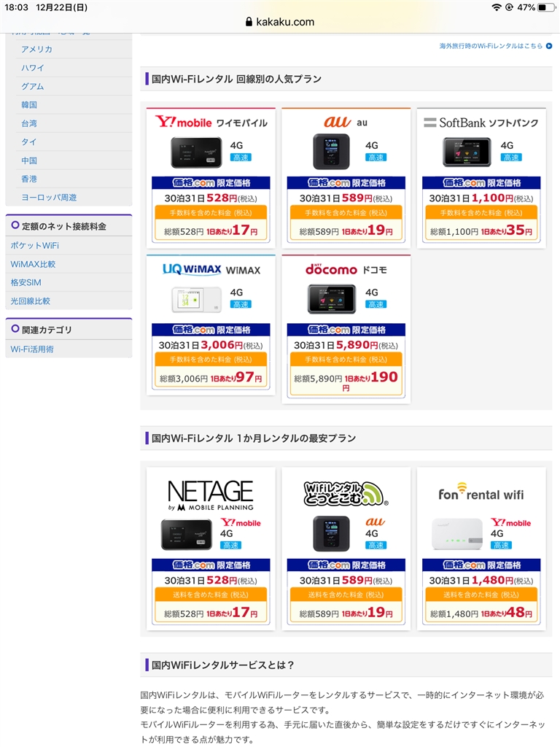Tap the small Y!mobile logo in fon card
The width and height of the screenshot is (560, 747).
510,522
